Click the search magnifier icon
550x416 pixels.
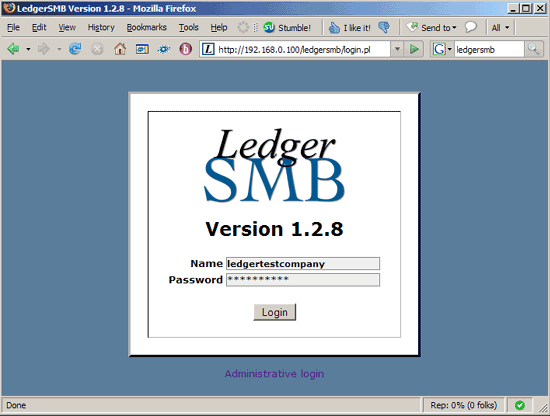pyautogui.click(x=533, y=49)
